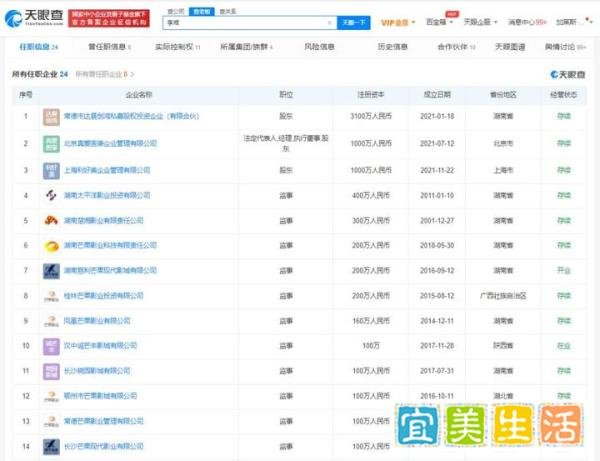Viewport: 600px width, 461px height.
Task: Switch to the 风险信息 tab
Action: pyautogui.click(x=320, y=47)
